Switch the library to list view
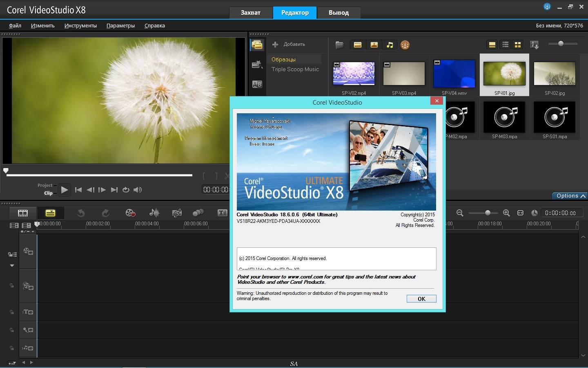Screen dimensions: 588x368 [506, 45]
